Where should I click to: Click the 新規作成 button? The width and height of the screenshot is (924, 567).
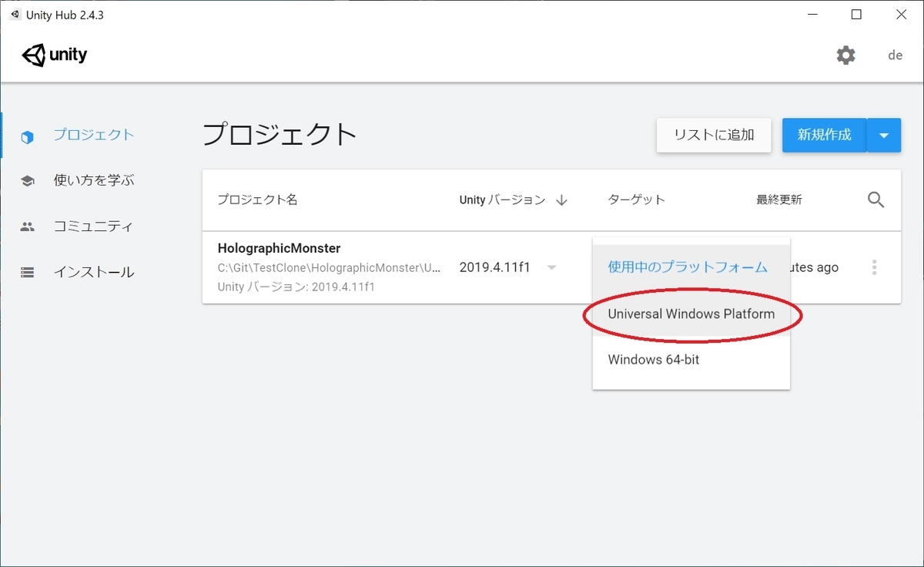pyautogui.click(x=825, y=135)
